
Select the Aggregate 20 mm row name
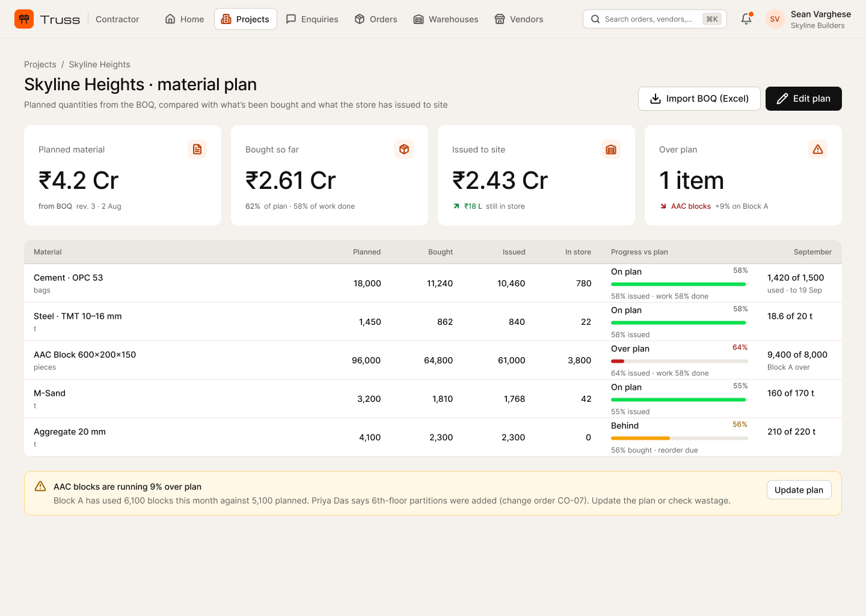[x=70, y=431]
